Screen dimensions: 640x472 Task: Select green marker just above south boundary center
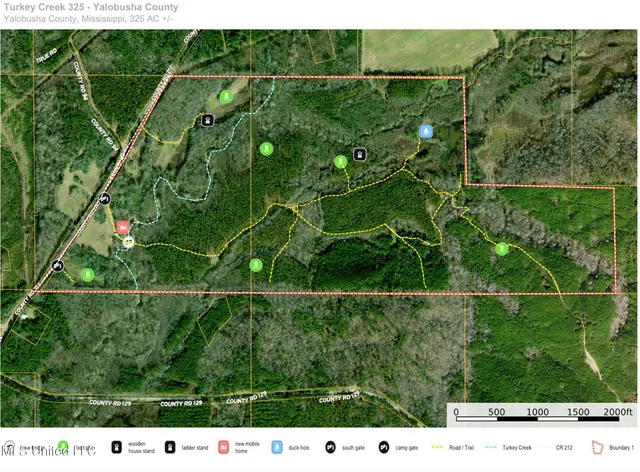[x=256, y=265]
